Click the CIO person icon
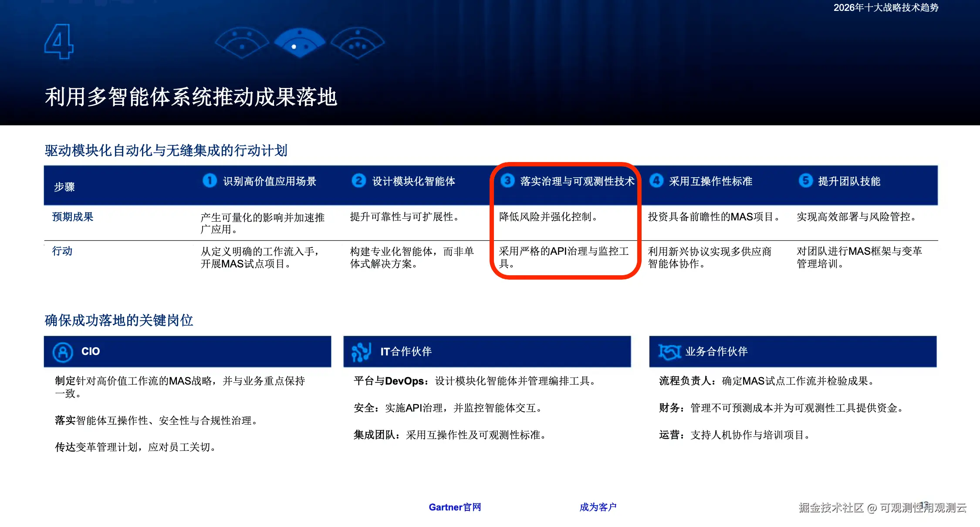This screenshot has height=527, width=980. coord(63,352)
